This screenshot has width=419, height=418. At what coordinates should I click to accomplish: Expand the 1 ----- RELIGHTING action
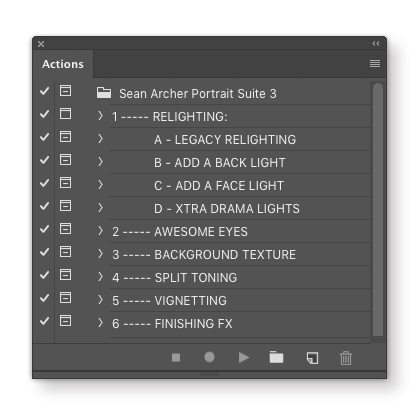(100, 116)
